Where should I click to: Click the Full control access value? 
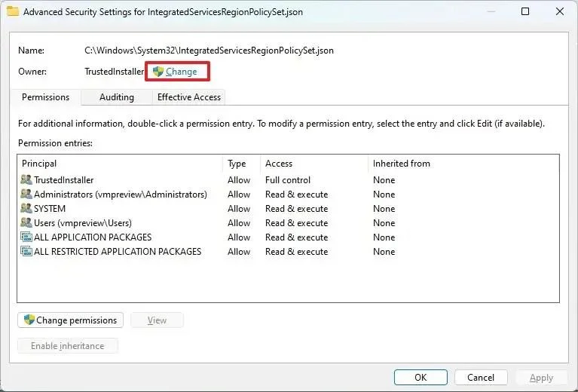[x=288, y=180]
